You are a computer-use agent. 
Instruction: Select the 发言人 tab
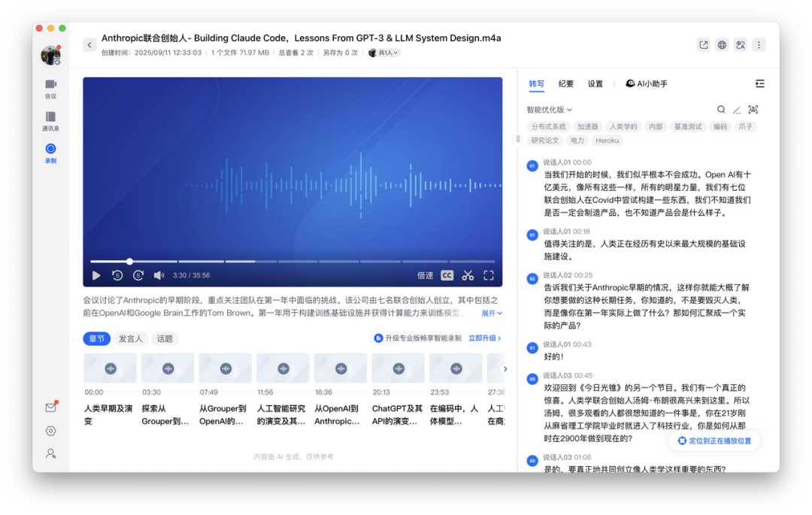click(131, 339)
